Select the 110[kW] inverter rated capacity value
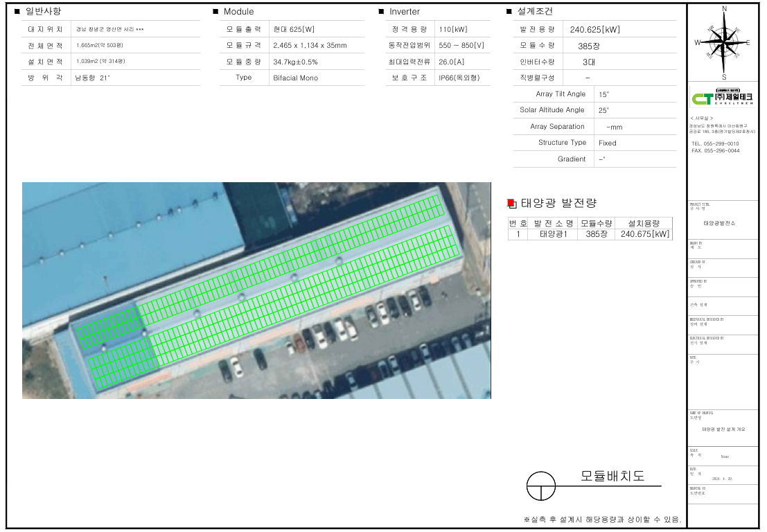The image size is (767, 532). tap(455, 30)
